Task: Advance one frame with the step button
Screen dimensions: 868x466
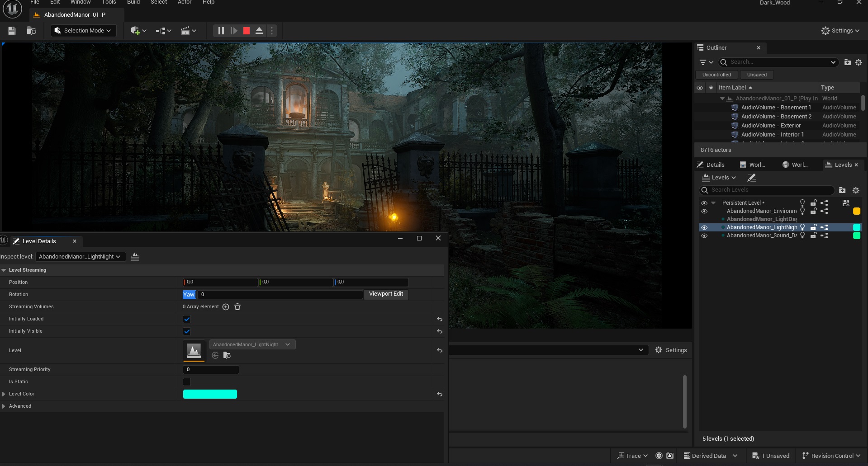Action: coord(233,31)
